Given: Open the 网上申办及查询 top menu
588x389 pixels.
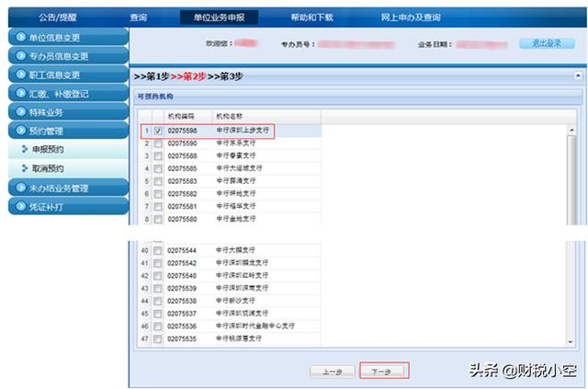Looking at the screenshot, I should (x=411, y=17).
